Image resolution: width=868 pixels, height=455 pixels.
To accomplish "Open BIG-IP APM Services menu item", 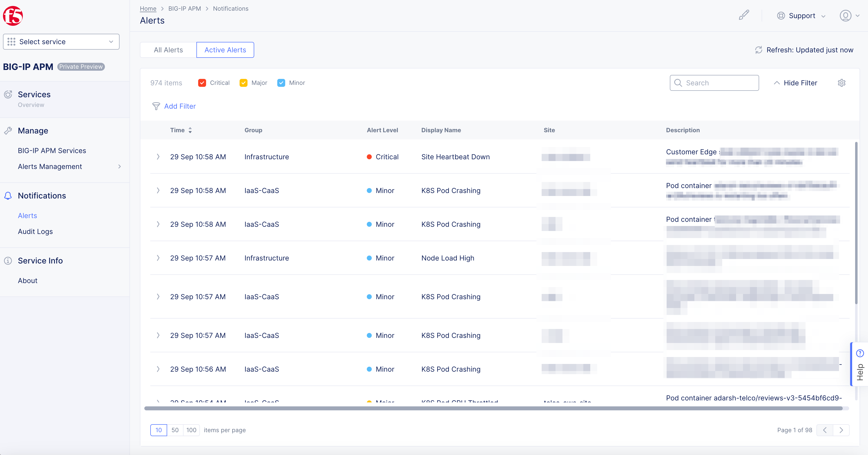I will 52,151.
